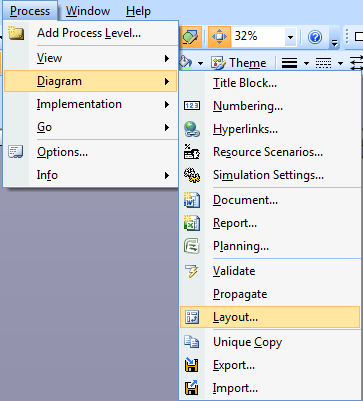
Task: Open the fill color bucket dropdown
Action: click(x=200, y=63)
